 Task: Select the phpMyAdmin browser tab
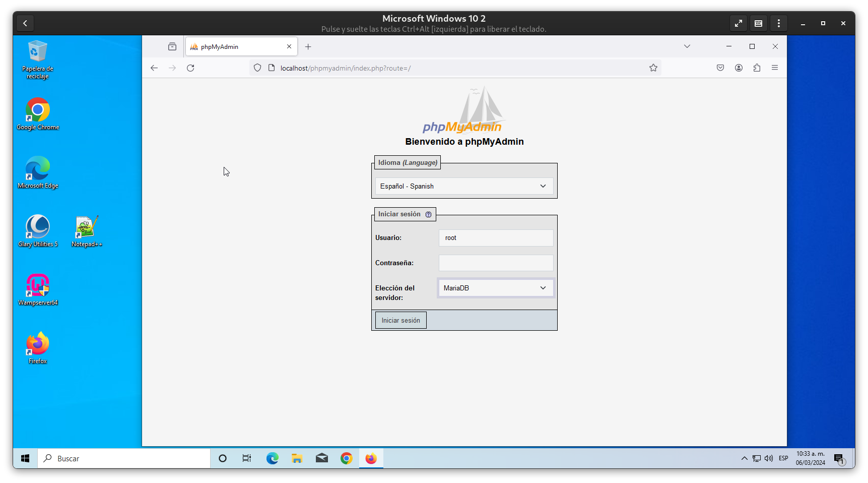click(237, 47)
